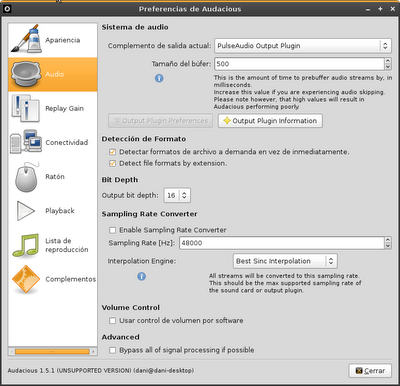
Task: Open the Complementos puzzle icon section
Action: pos(26,279)
